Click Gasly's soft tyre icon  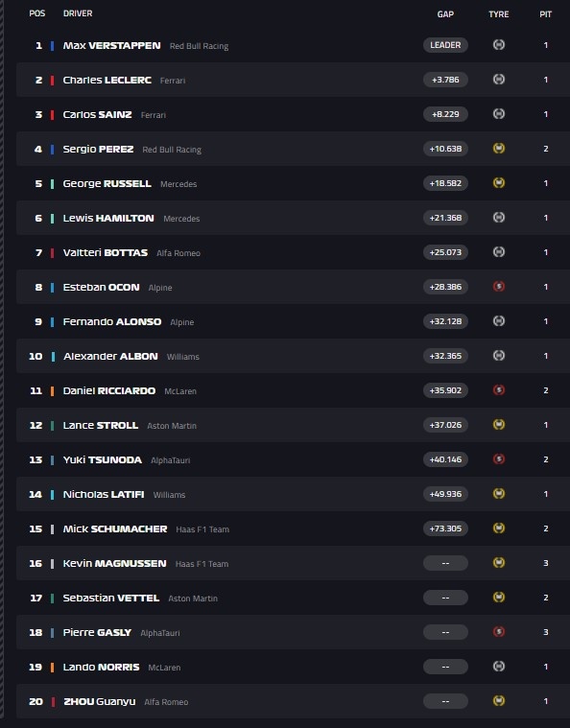498,632
